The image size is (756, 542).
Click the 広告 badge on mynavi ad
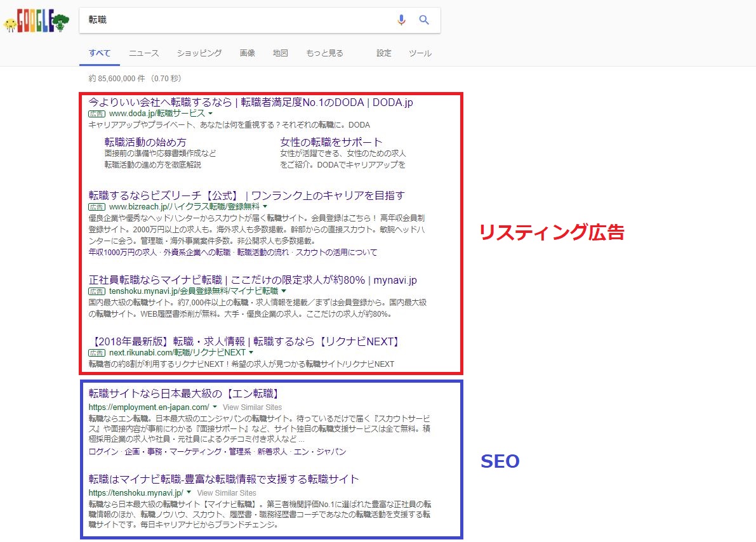pyautogui.click(x=96, y=291)
